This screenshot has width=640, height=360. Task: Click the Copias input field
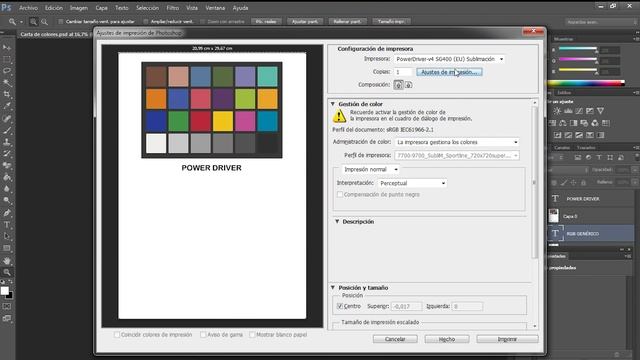(403, 72)
